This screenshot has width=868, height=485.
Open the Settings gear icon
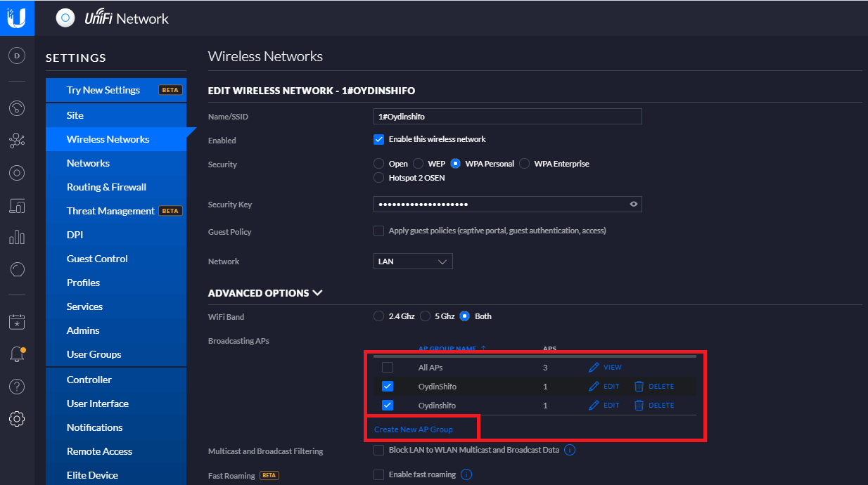(x=17, y=419)
